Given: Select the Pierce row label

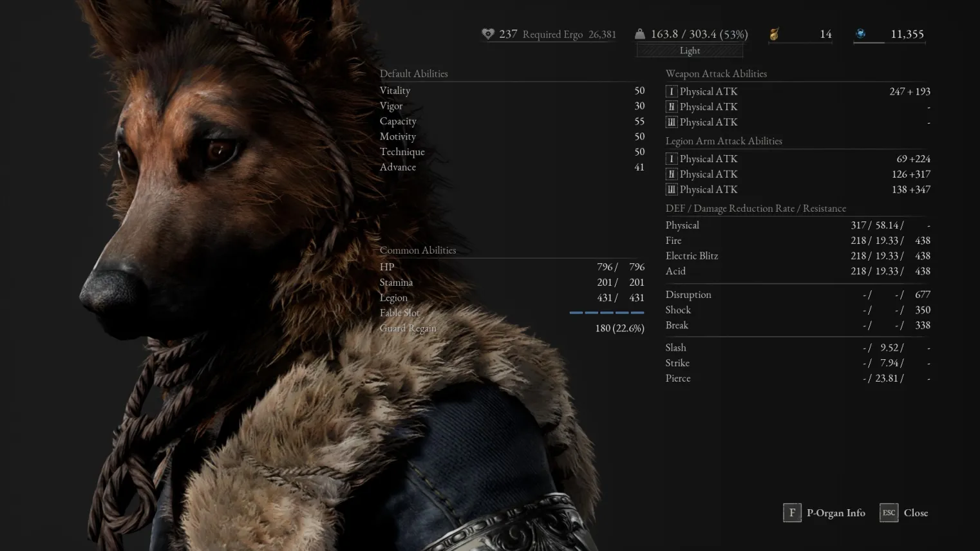Looking at the screenshot, I should click(678, 378).
